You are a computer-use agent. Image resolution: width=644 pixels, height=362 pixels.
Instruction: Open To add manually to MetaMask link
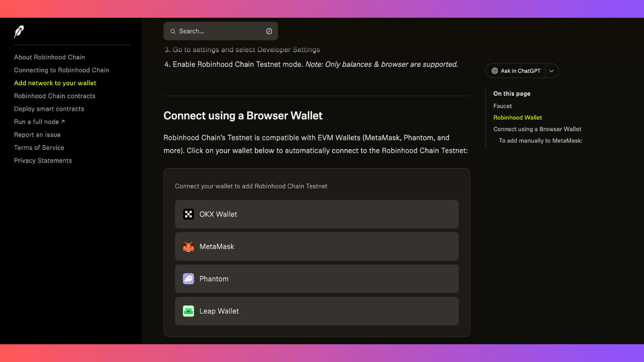[540, 140]
